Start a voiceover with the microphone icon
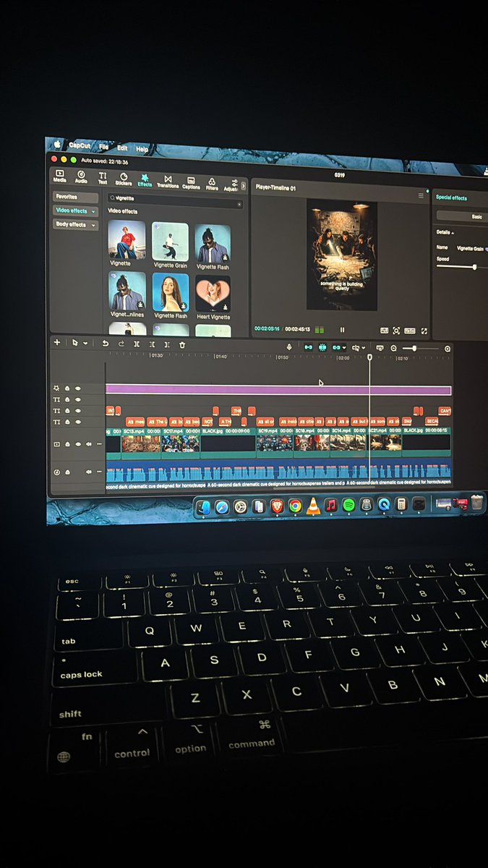Image resolution: width=488 pixels, height=868 pixels. pyautogui.click(x=289, y=347)
